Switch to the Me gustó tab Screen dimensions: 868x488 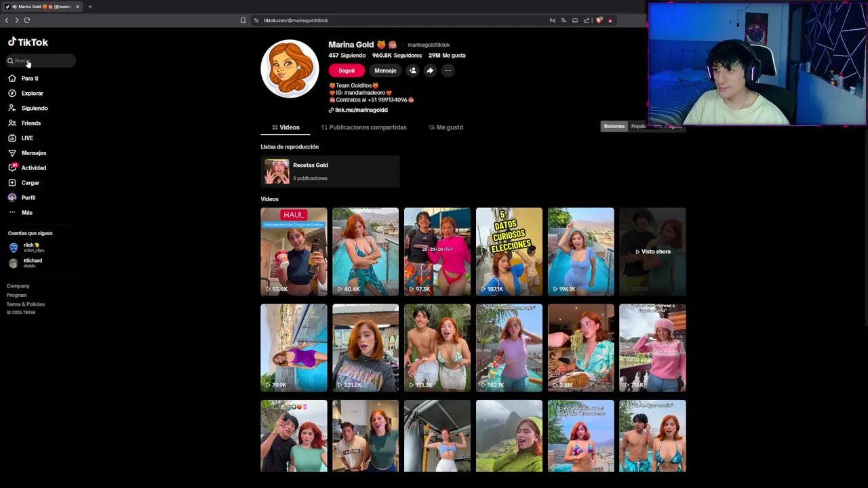[x=446, y=127]
